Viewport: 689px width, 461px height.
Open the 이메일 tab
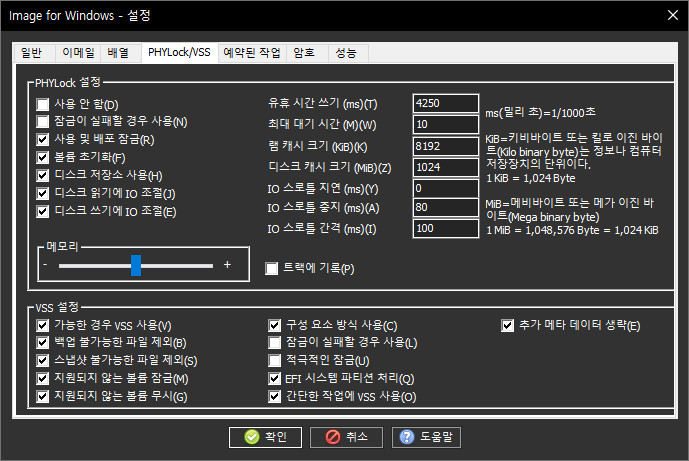[78, 53]
